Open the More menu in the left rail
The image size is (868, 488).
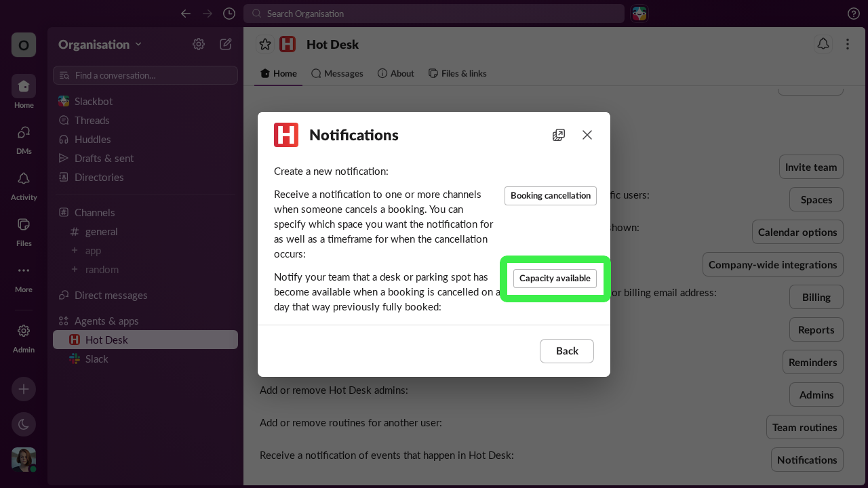click(24, 277)
